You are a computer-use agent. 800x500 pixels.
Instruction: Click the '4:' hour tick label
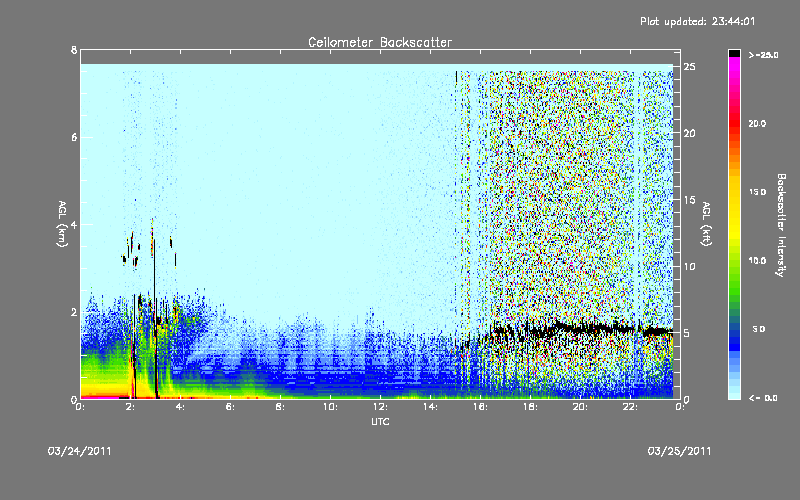pos(181,407)
